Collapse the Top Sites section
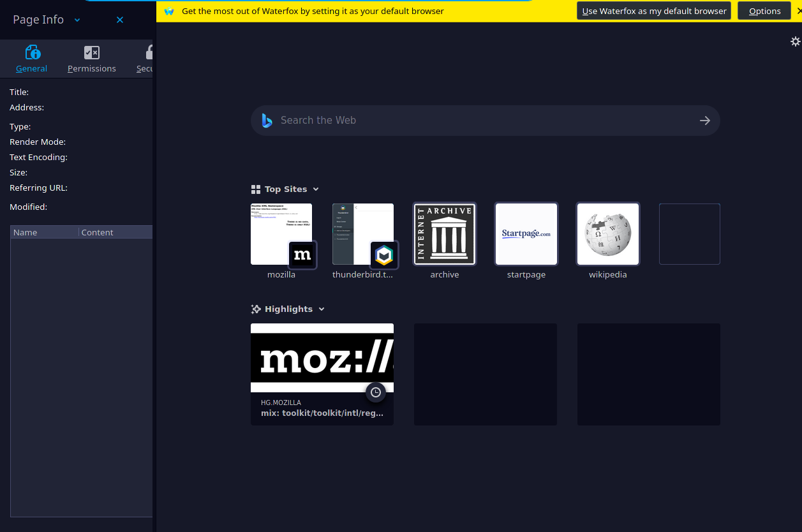802x532 pixels. click(x=315, y=189)
